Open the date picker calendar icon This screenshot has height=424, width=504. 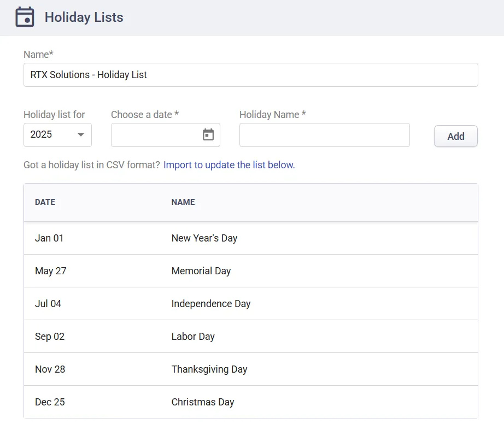208,134
